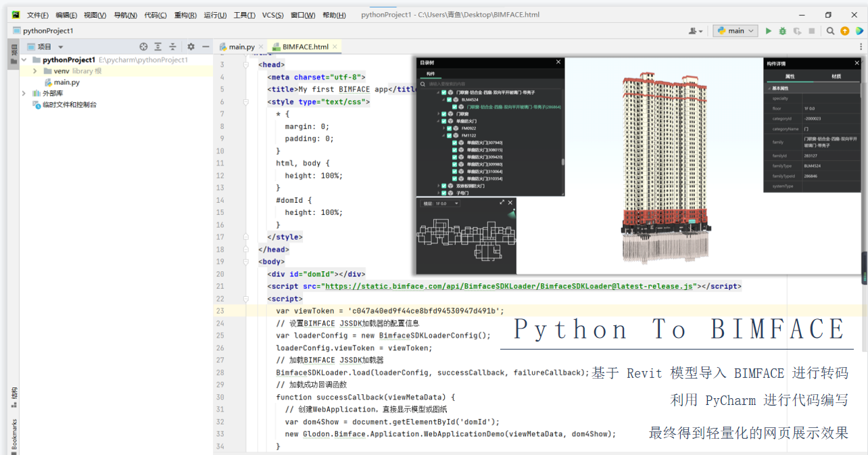Switch to the 材质 tab in 构件详情
The height and width of the screenshot is (455, 868).
837,76
